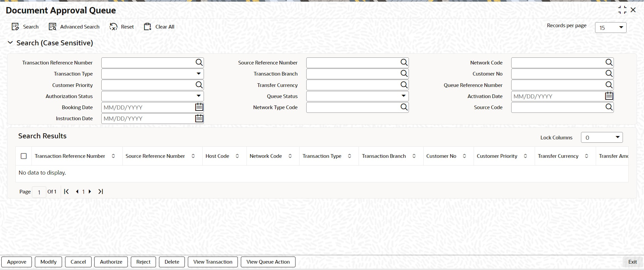Click the View Queue Action button
This screenshot has height=270, width=644.
pyautogui.click(x=268, y=262)
